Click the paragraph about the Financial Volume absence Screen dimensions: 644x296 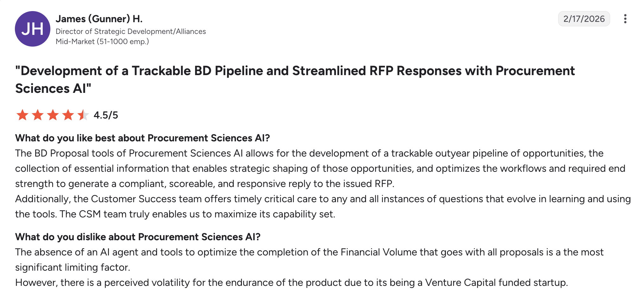(309, 260)
